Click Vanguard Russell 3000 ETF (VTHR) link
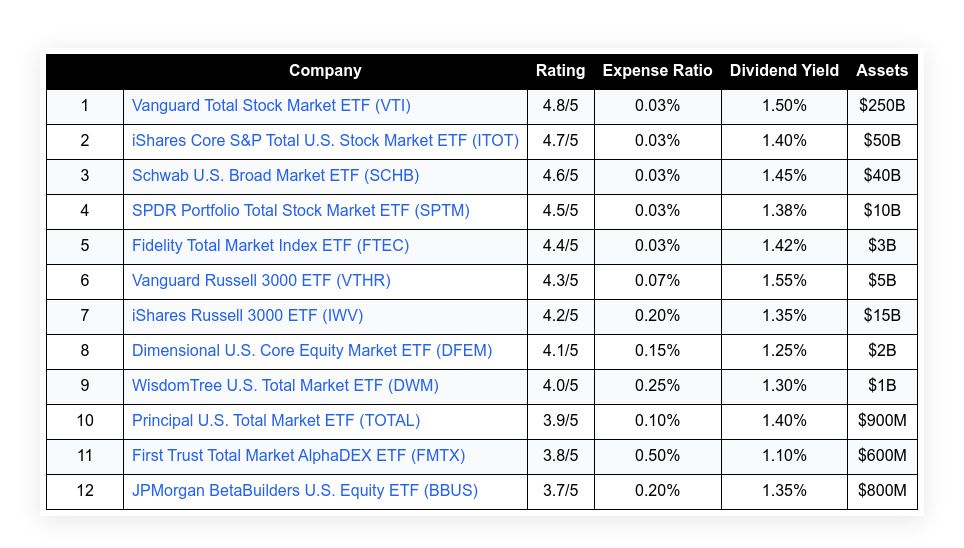 (261, 280)
